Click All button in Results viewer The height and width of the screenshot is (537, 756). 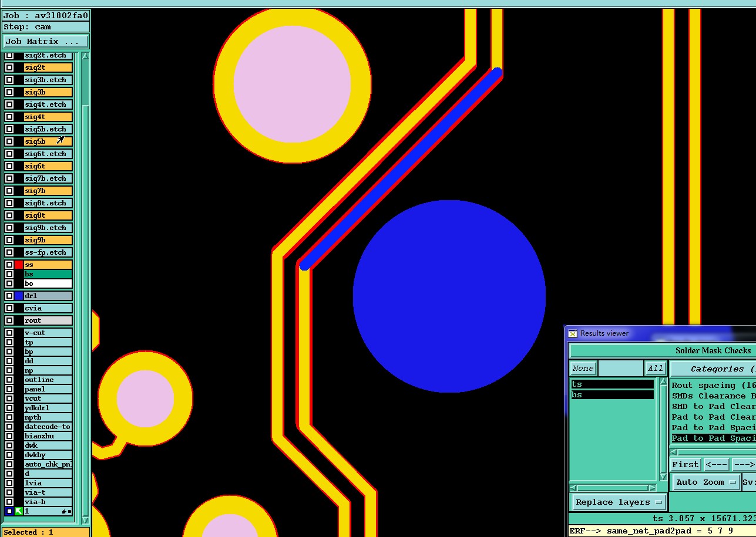coord(655,369)
